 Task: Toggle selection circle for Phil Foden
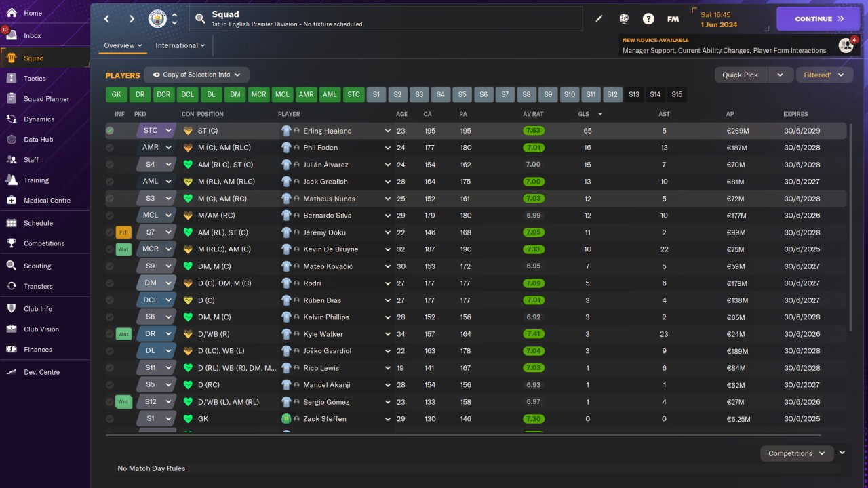pyautogui.click(x=110, y=148)
